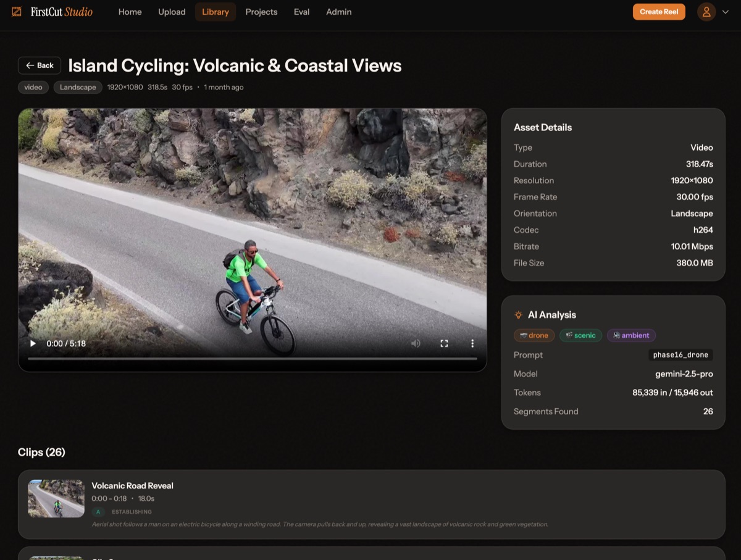Open the video player's three-dot options menu
The image size is (741, 560).
[x=472, y=343]
